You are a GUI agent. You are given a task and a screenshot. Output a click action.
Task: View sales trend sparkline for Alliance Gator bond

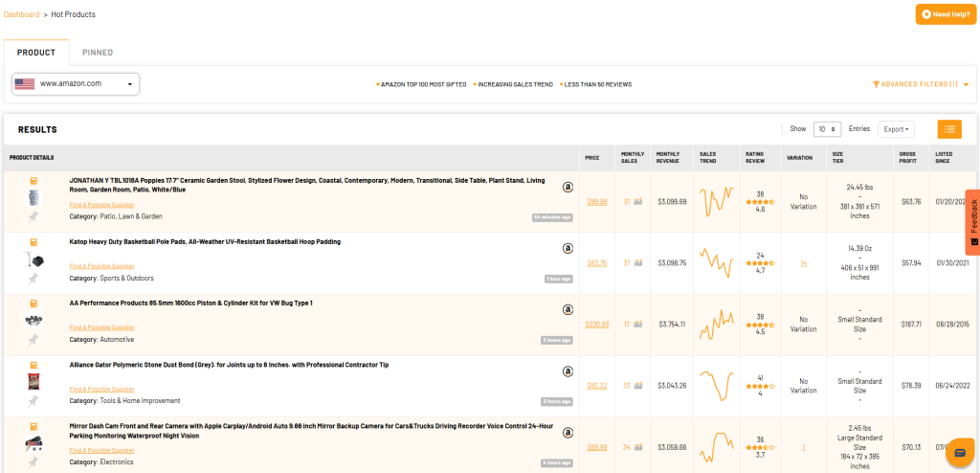pos(716,386)
